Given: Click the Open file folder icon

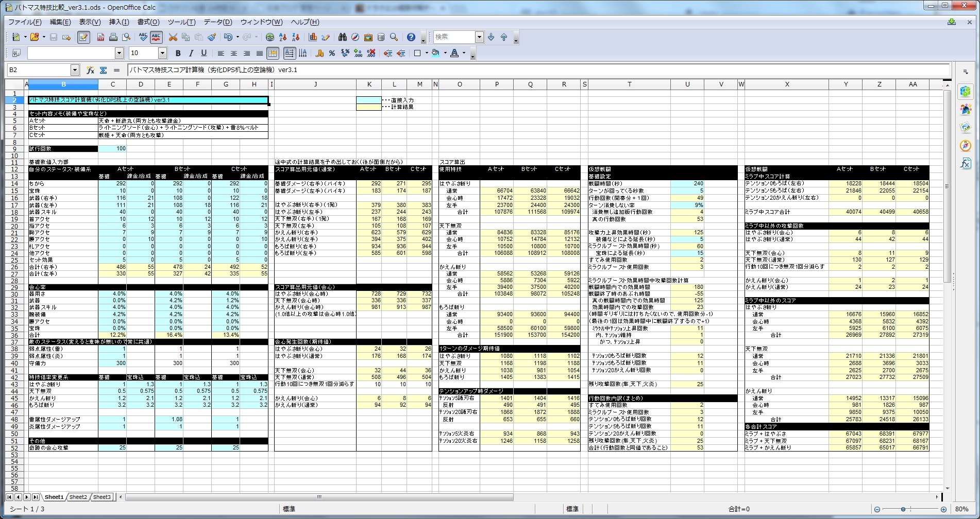Looking at the screenshot, I should (x=35, y=37).
